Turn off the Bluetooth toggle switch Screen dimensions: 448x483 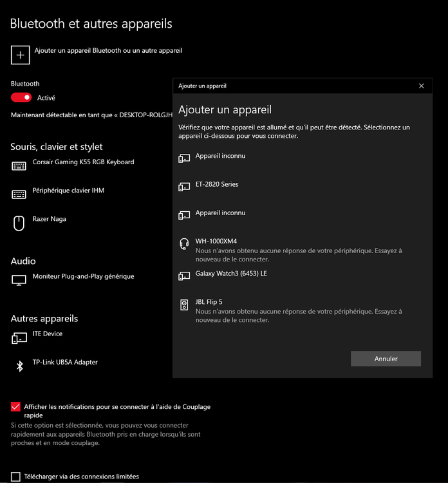(21, 98)
